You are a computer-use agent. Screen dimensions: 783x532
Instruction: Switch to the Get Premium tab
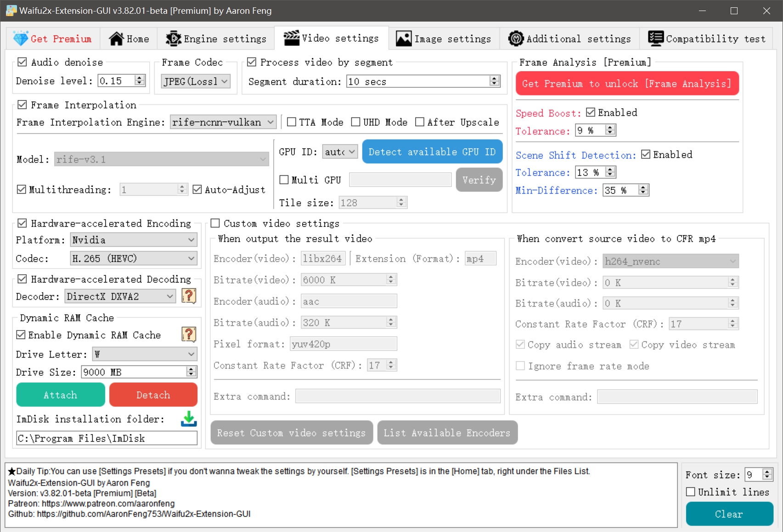53,39
